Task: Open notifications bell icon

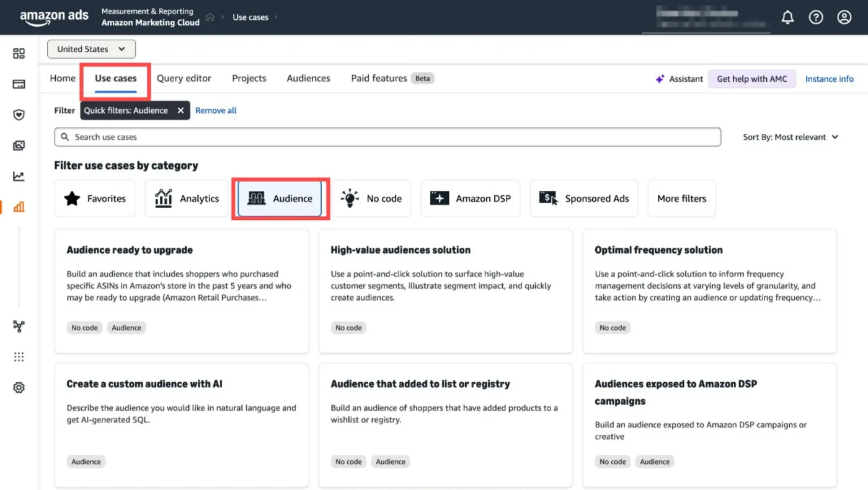Action: [787, 17]
